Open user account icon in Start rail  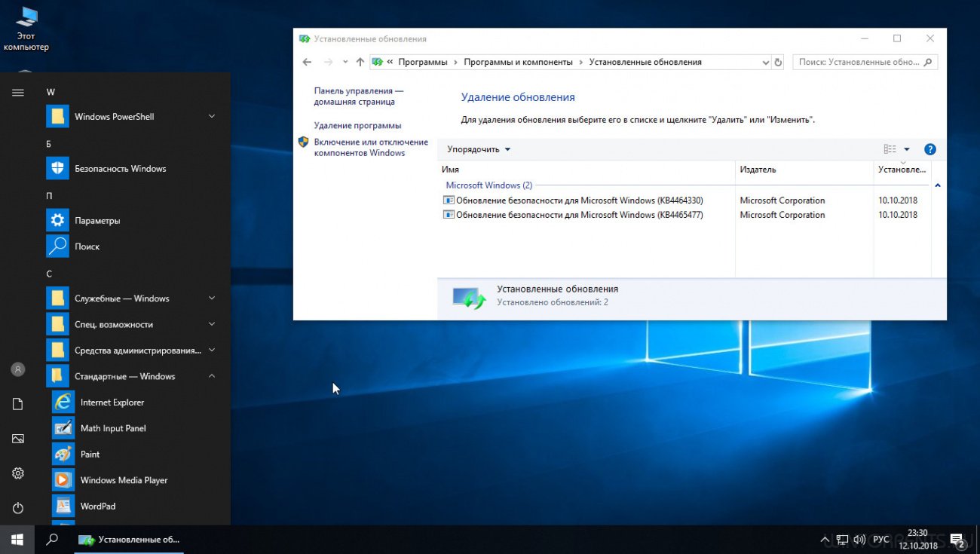click(x=18, y=369)
